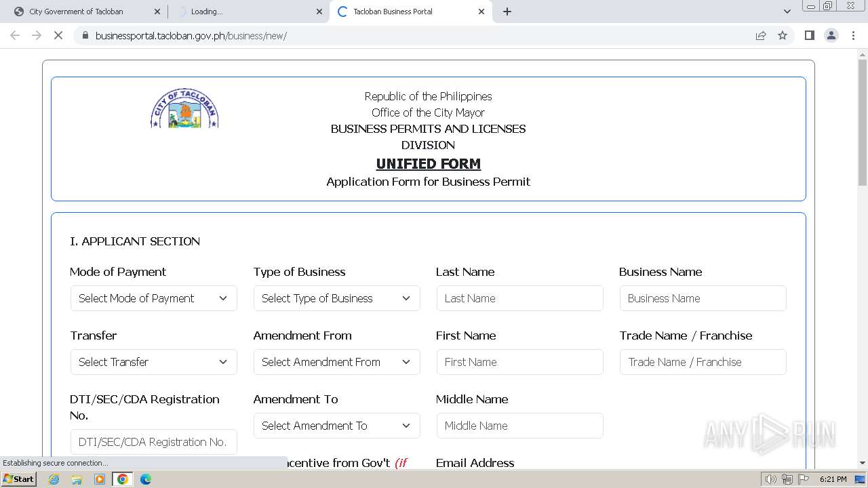
Task: Click the address bar URL
Action: (x=191, y=35)
